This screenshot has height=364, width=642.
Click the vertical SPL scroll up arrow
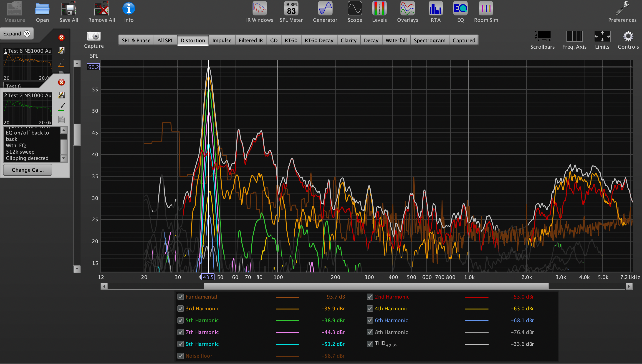click(x=77, y=64)
